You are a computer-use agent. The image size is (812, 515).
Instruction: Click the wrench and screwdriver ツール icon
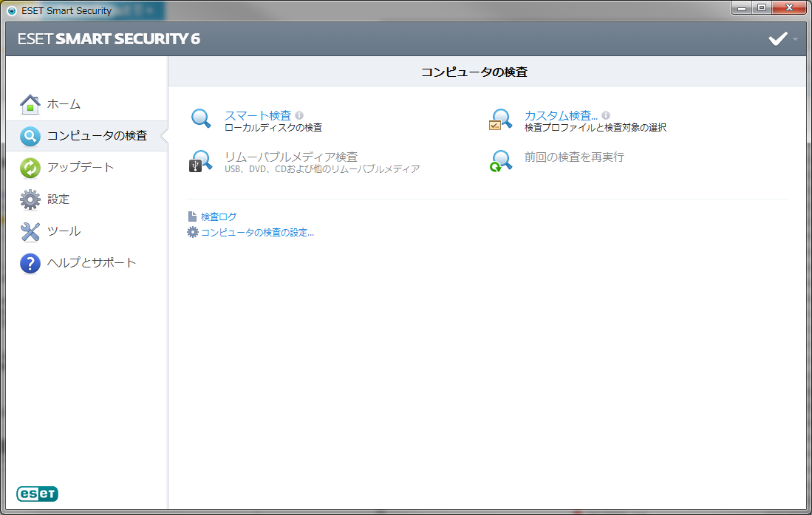pyautogui.click(x=30, y=231)
